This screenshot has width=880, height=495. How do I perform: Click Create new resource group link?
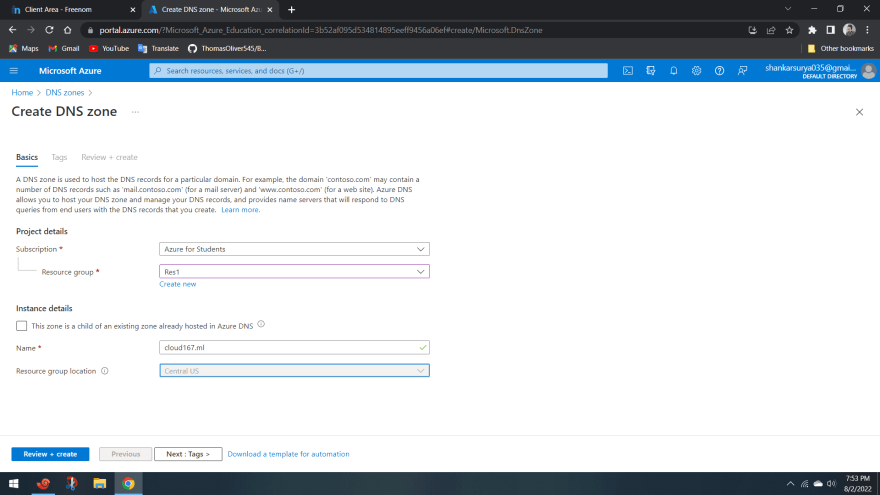pyautogui.click(x=177, y=284)
